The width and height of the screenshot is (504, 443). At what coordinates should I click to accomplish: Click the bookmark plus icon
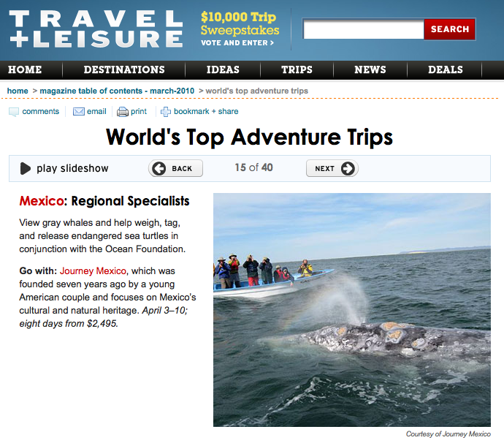click(x=166, y=112)
